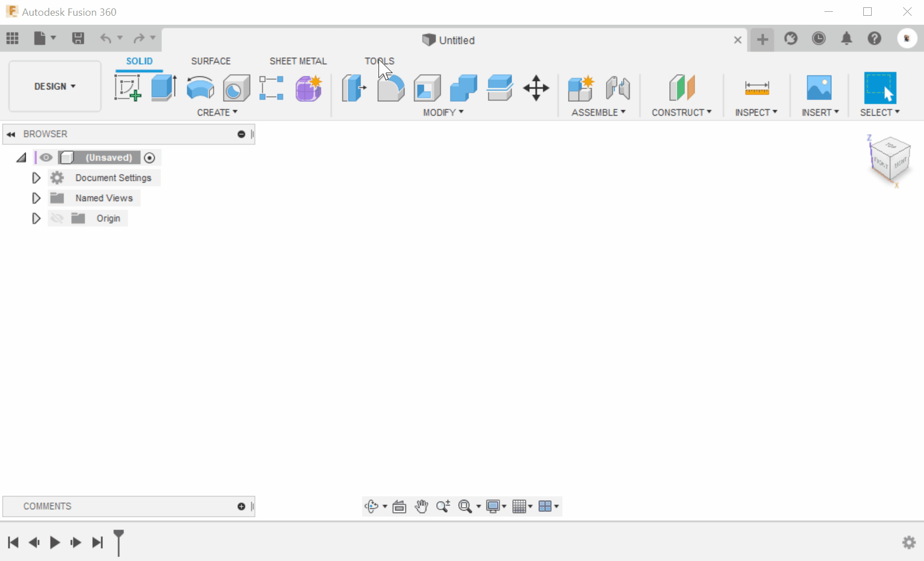The image size is (924, 561).
Task: Open the SELECT dropdown menu
Action: point(880,112)
